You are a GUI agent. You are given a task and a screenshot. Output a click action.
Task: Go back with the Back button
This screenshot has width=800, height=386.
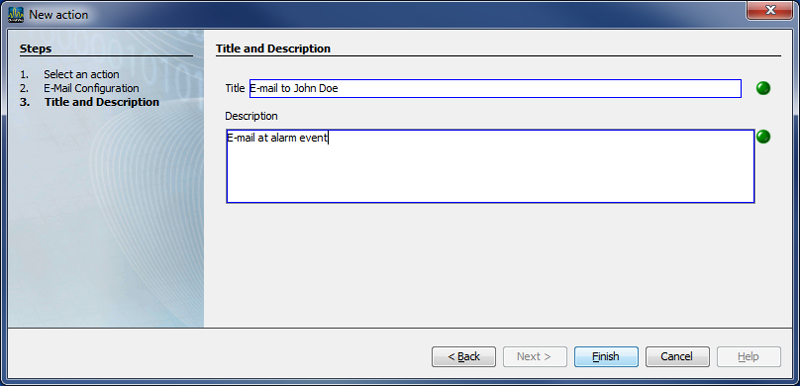tap(463, 356)
